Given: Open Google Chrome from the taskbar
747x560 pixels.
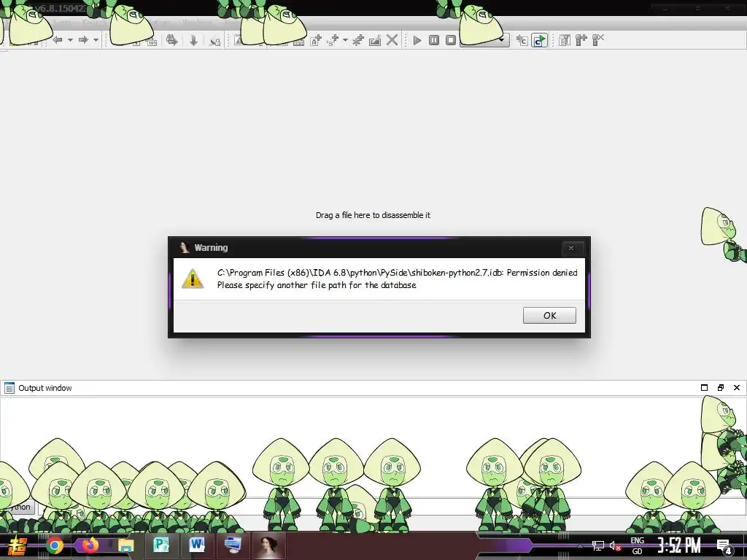Looking at the screenshot, I should click(54, 545).
